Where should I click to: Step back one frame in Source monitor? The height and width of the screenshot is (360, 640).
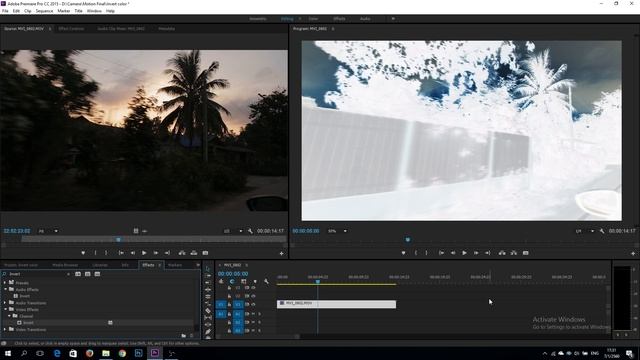tap(133, 253)
